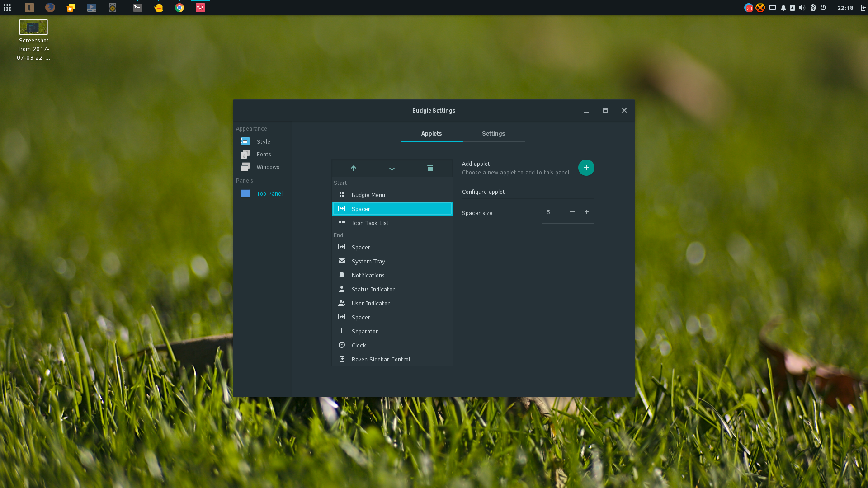Image resolution: width=868 pixels, height=488 pixels.
Task: Open the power user menu icon
Action: (x=823, y=8)
